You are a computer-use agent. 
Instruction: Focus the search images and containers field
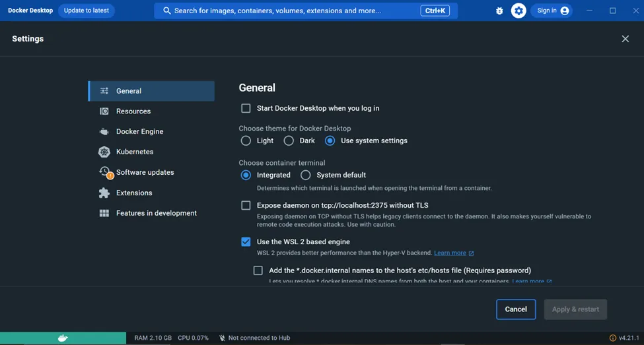306,11
